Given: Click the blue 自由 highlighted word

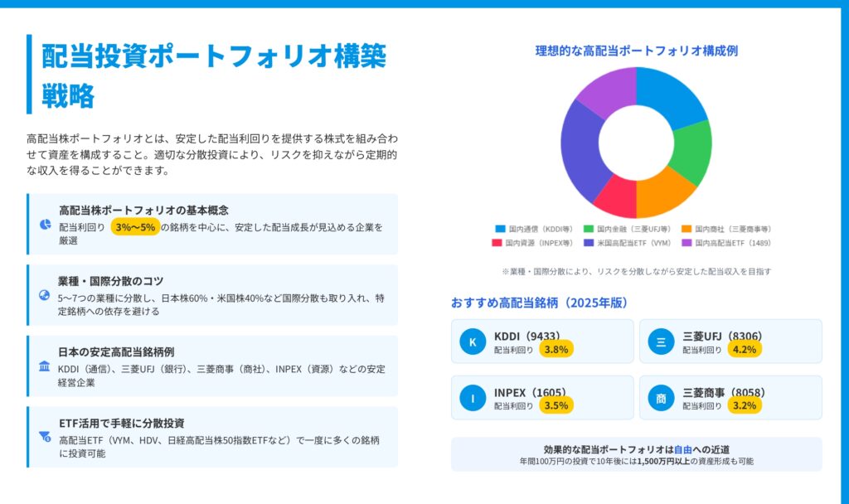Looking at the screenshot, I should click(x=682, y=448).
